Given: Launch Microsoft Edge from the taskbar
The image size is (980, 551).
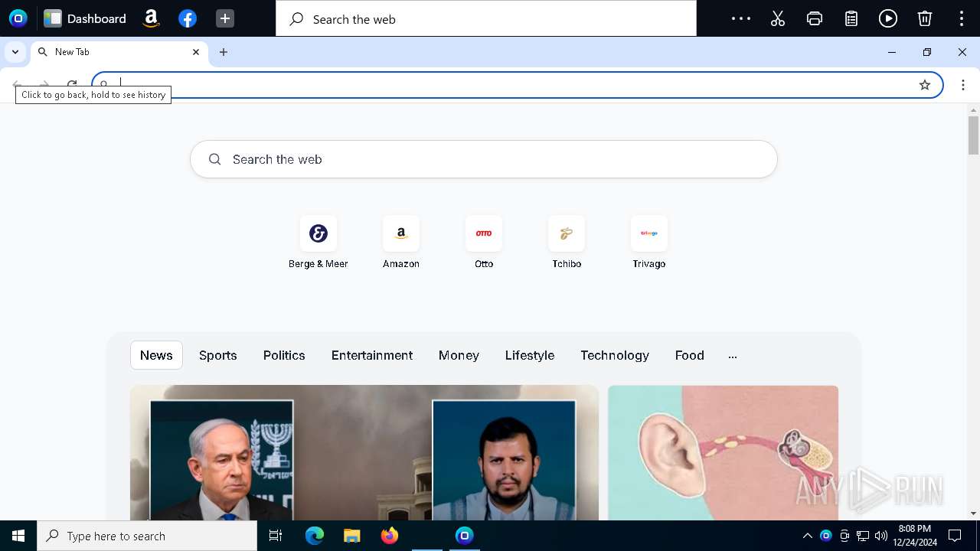Looking at the screenshot, I should (x=315, y=536).
